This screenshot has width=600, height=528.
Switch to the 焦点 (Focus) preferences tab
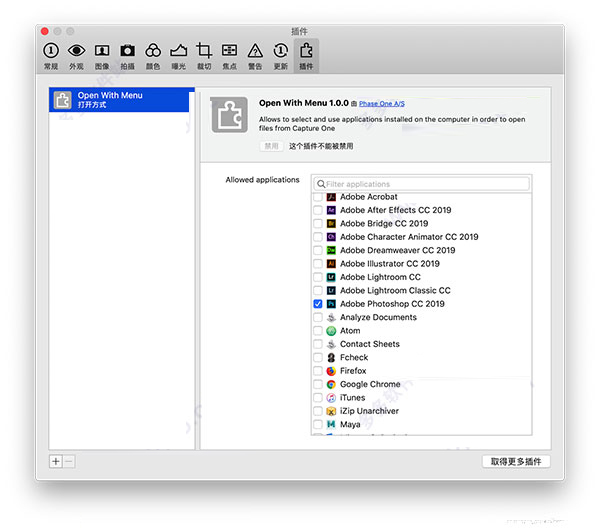(x=229, y=56)
